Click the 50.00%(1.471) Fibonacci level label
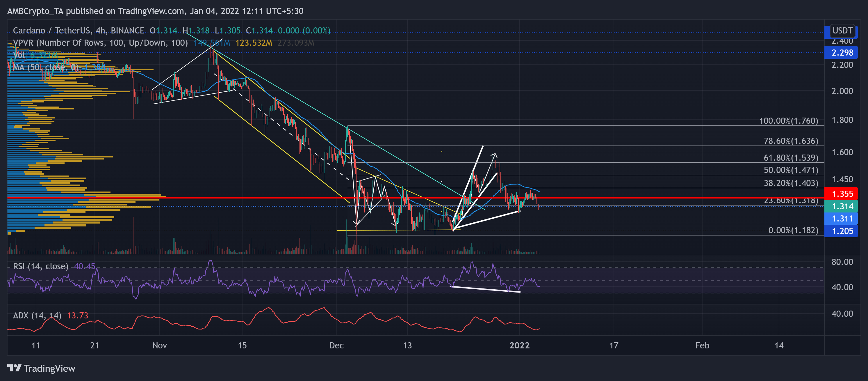 click(790, 170)
